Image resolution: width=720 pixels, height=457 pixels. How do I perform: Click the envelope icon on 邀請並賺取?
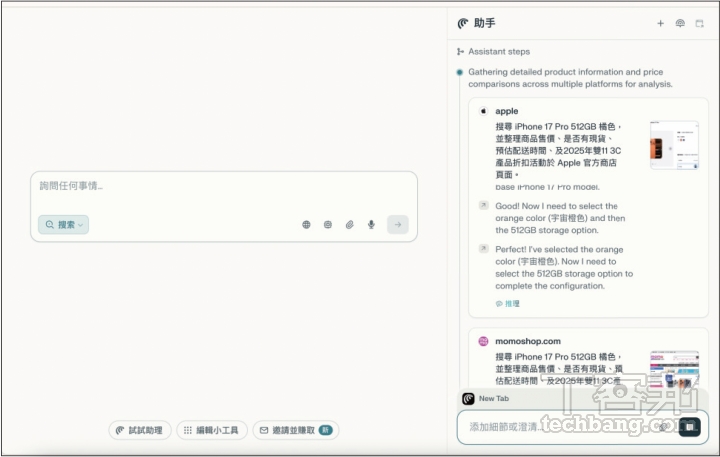point(264,430)
